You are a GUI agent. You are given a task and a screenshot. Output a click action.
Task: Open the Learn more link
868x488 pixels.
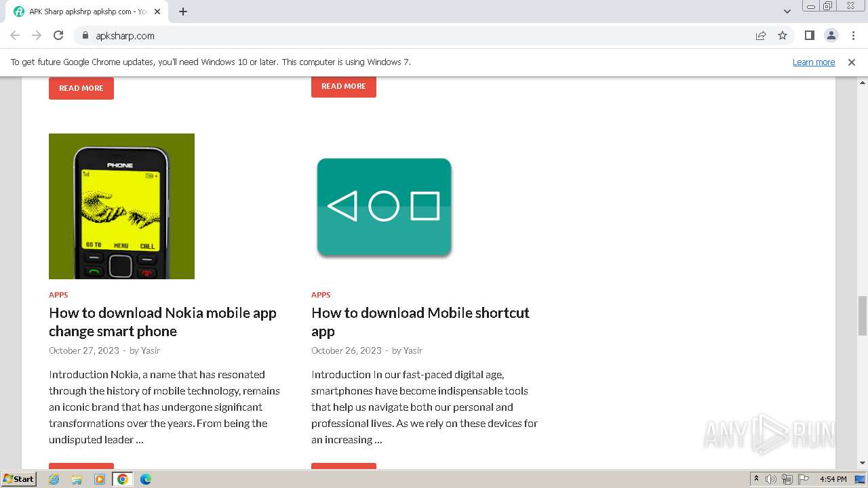pyautogui.click(x=814, y=62)
